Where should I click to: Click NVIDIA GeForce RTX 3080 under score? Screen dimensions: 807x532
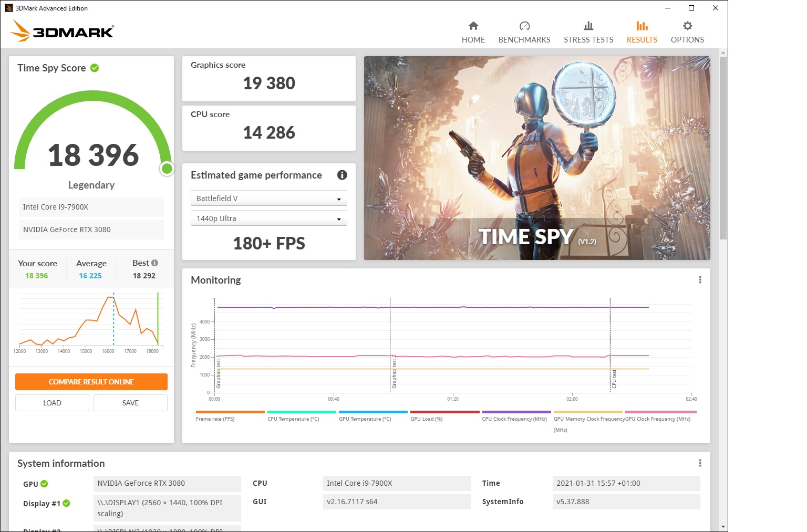click(91, 230)
